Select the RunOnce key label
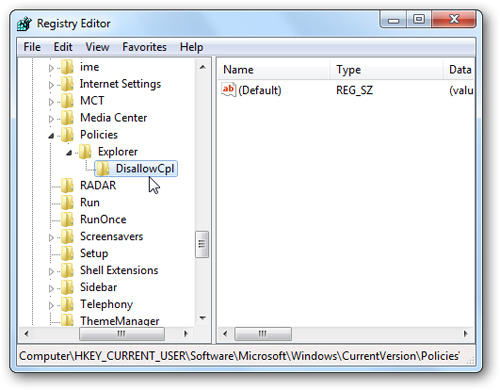Screen dimensions: 500x390 click(x=103, y=220)
